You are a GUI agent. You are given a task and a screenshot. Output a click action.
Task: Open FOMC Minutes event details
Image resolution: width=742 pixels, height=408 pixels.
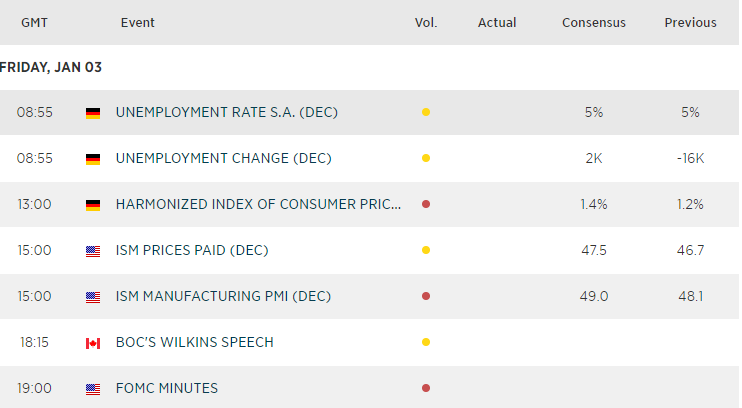click(166, 389)
